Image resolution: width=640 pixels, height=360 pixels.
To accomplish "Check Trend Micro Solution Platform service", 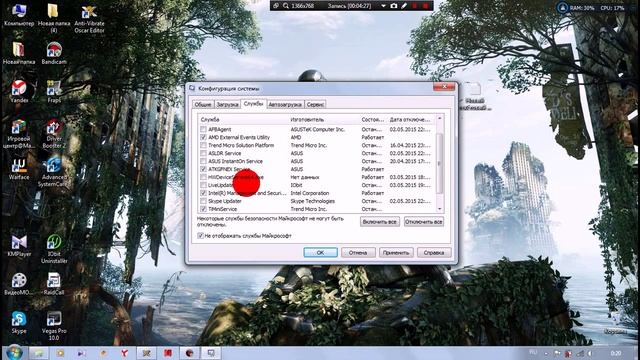I will 203,145.
